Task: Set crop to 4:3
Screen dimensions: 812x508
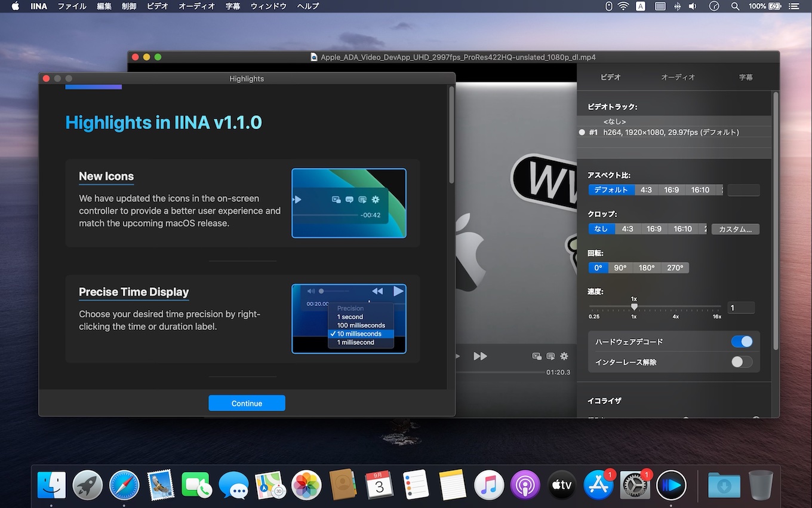Action: coord(628,229)
